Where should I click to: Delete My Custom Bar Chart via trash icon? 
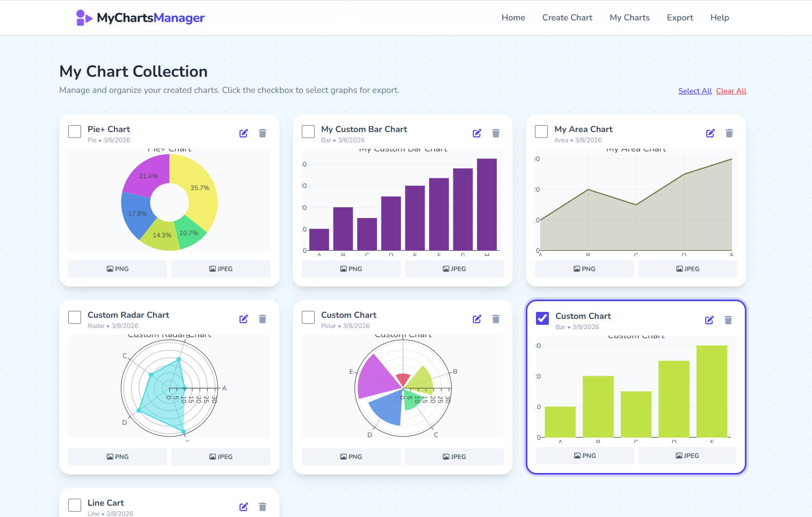click(496, 133)
